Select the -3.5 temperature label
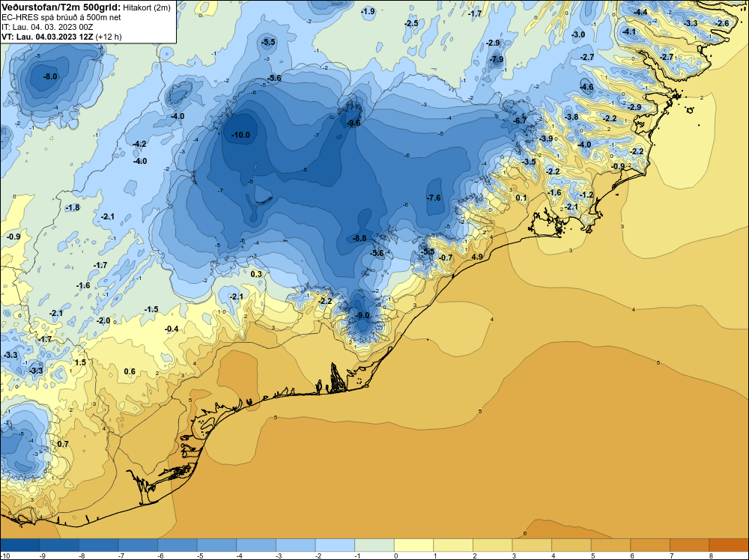This screenshot has height=560, width=749. tap(529, 162)
